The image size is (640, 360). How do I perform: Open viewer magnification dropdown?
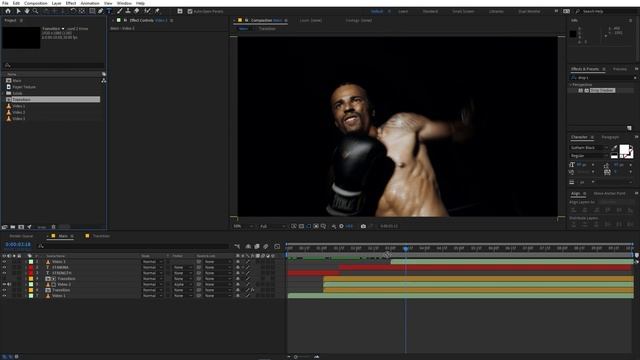[x=243, y=226]
